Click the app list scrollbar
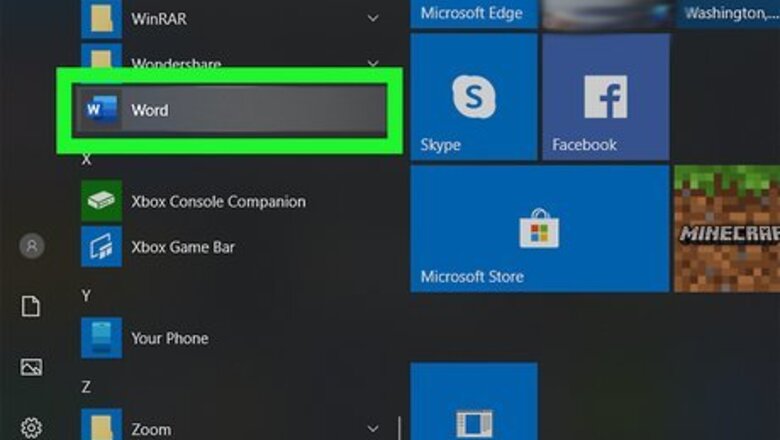Image resolution: width=780 pixels, height=440 pixels. tap(399, 428)
